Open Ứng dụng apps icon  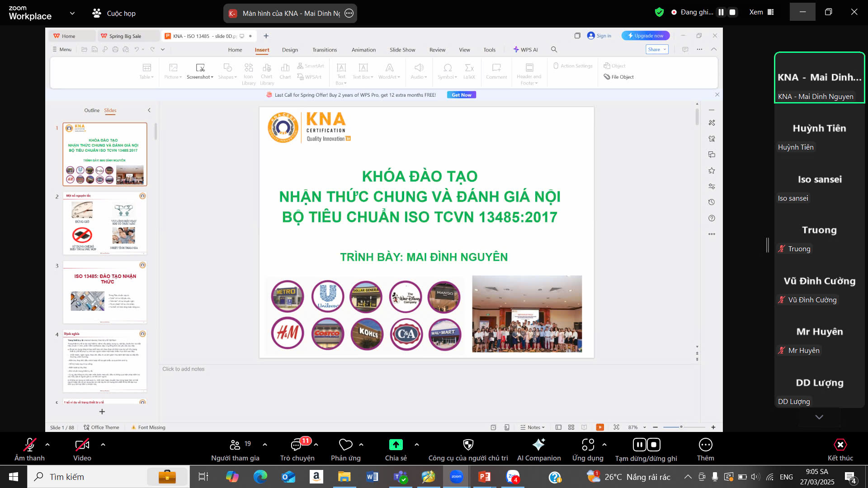coord(588,445)
